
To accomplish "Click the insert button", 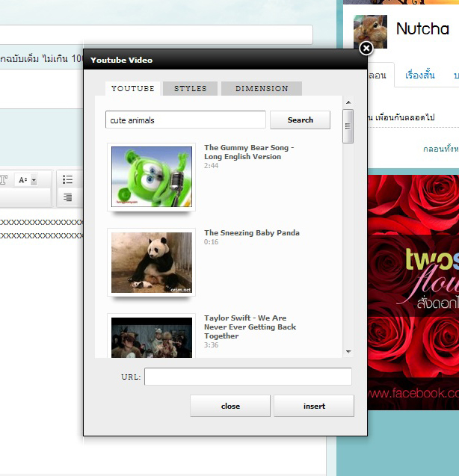I will point(314,406).
